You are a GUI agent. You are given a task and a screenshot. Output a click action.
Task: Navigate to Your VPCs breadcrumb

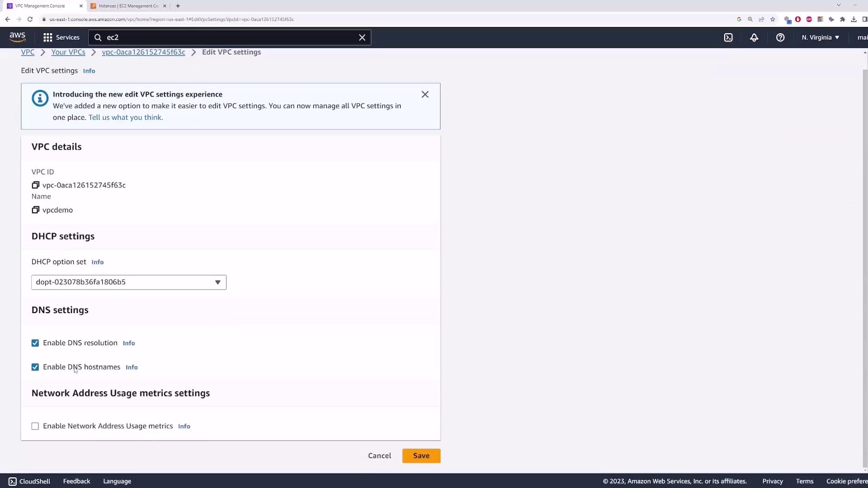[68, 52]
